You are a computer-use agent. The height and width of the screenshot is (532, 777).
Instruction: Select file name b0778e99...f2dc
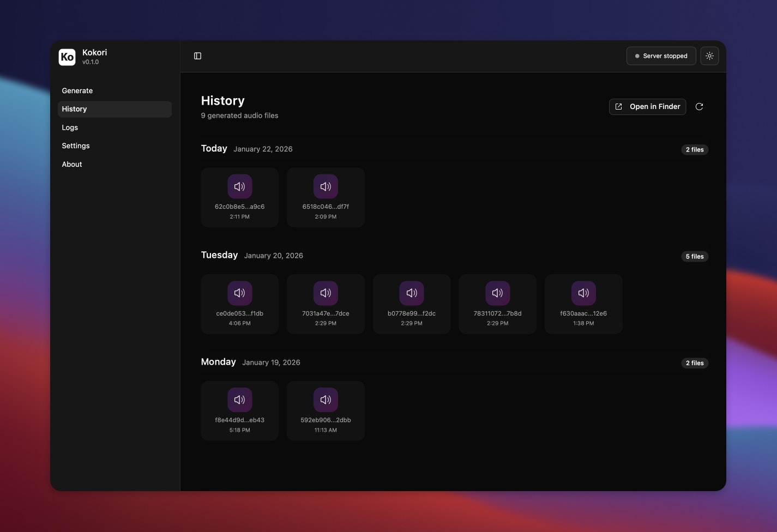click(x=412, y=313)
